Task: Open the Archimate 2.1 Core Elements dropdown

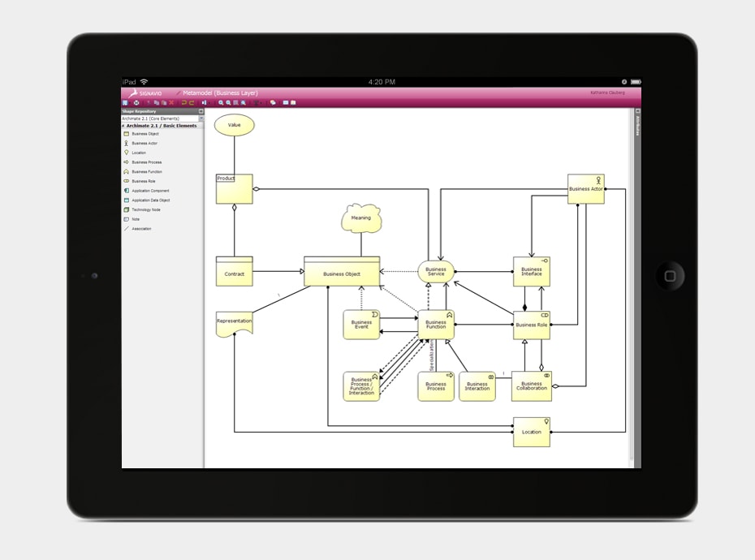Action: (201, 118)
